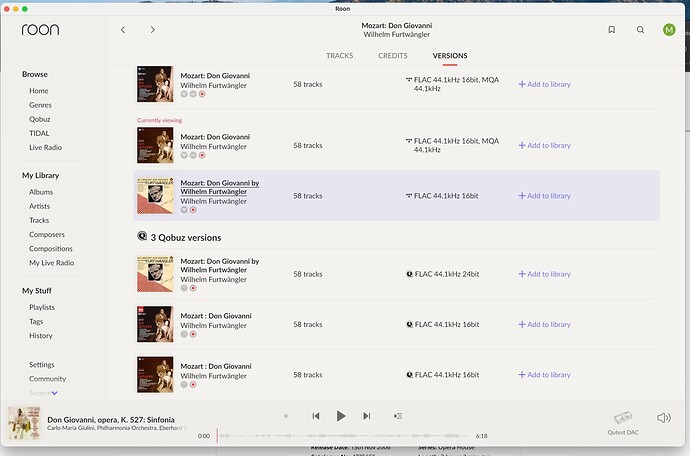The image size is (690, 456).
Task: Browse Artists in My Library
Action: (x=40, y=206)
